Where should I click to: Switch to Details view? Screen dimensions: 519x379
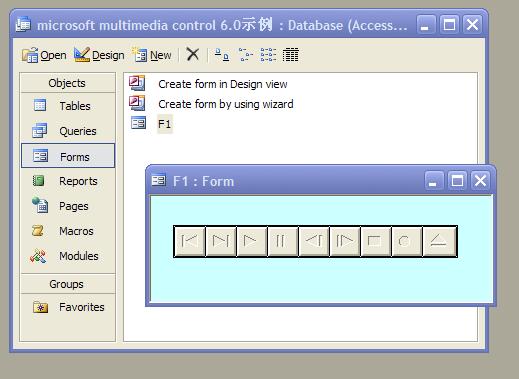(290, 55)
